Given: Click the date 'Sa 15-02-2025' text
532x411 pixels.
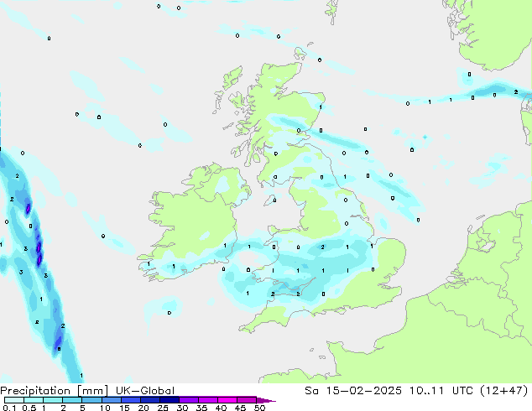Looking at the screenshot, I should (x=353, y=391).
